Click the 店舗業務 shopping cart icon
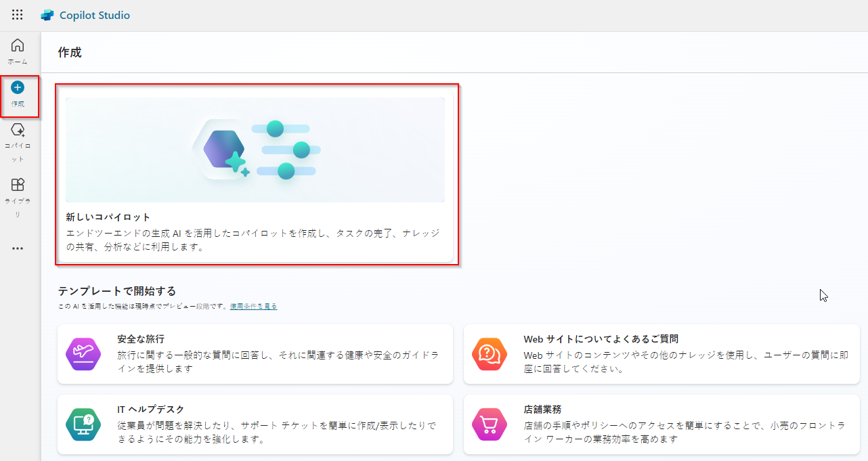This screenshot has height=461, width=868. tap(489, 424)
